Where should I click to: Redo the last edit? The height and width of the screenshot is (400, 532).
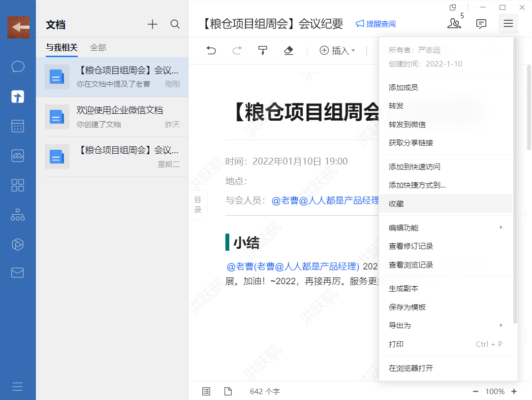click(x=237, y=51)
